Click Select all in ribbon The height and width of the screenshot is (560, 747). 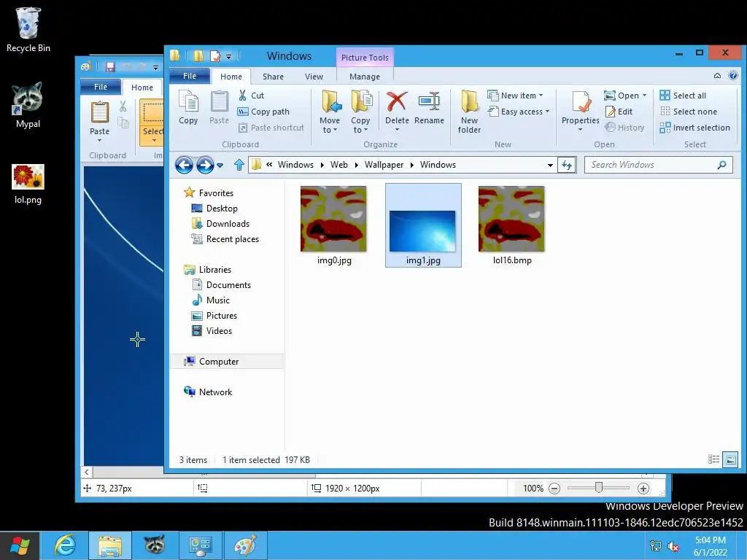683,96
